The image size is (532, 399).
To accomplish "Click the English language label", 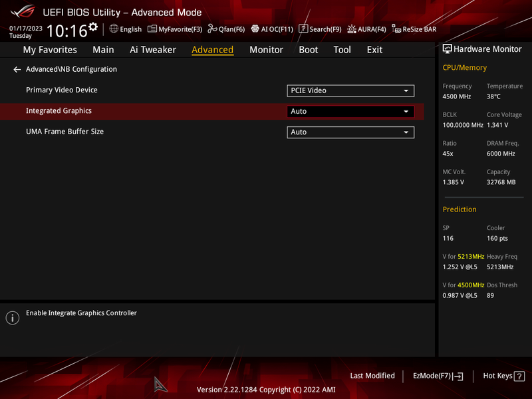I will coord(130,29).
